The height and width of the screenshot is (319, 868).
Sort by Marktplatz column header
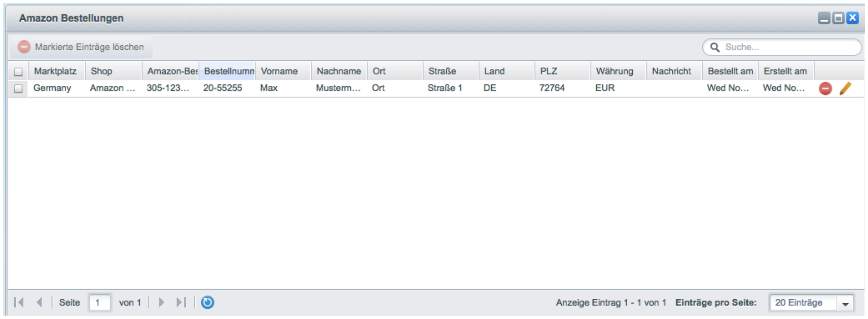coord(56,71)
